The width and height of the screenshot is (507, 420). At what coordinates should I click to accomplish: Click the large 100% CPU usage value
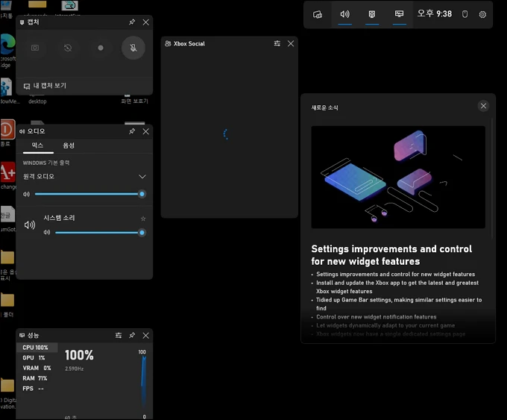(79, 355)
